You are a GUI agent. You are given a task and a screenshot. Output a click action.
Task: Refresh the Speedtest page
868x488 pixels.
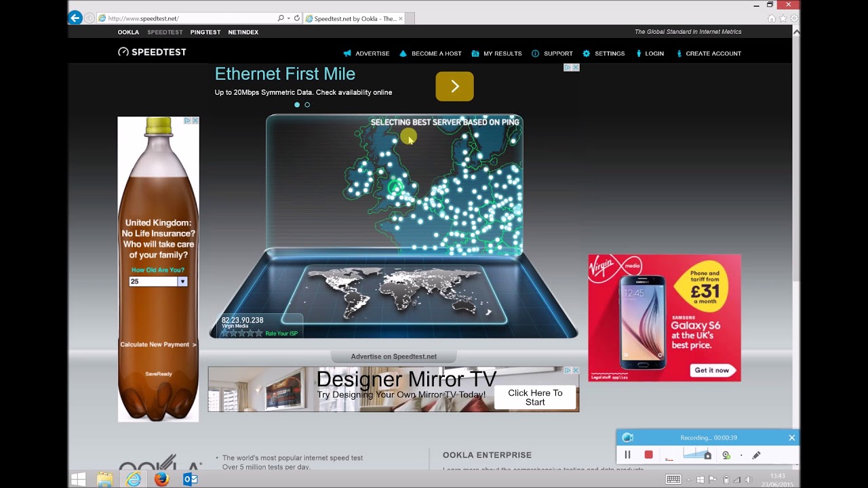pos(296,18)
